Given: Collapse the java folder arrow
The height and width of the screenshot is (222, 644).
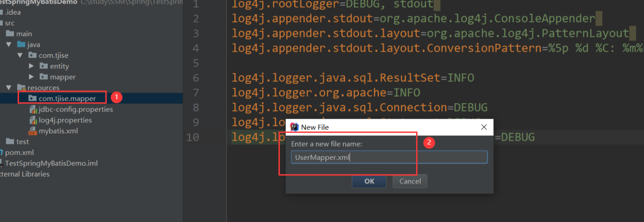Looking at the screenshot, I should 9,44.
